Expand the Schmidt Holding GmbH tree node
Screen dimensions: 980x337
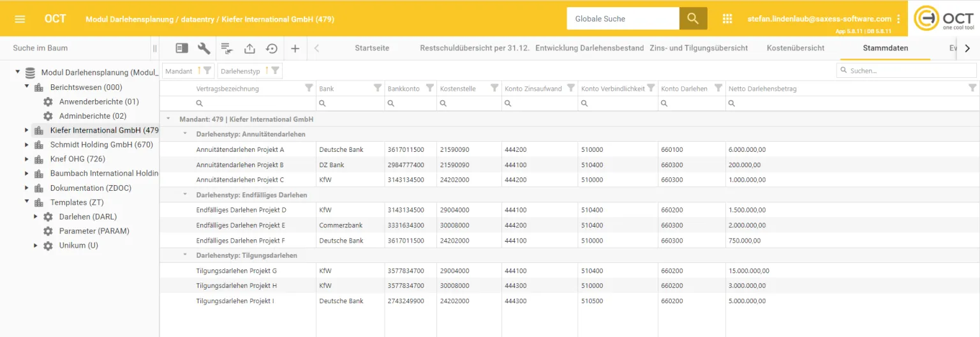(x=27, y=145)
